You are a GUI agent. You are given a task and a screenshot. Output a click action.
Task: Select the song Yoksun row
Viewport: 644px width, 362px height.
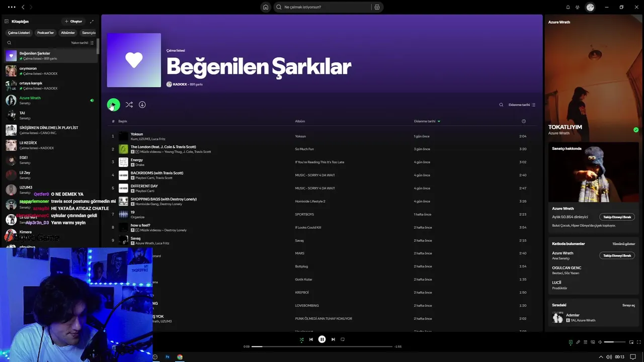322,136
